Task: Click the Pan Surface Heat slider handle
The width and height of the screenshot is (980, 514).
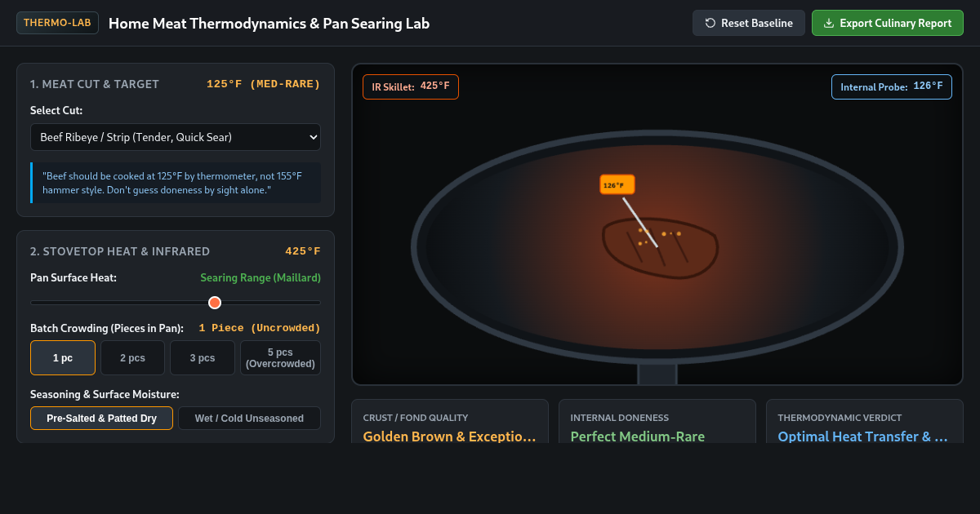Action: 215,303
